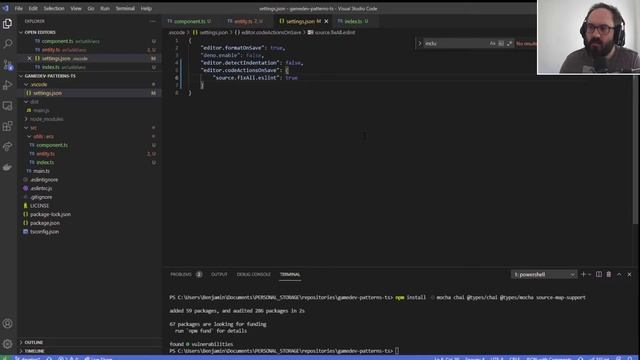Viewport: 640px width, 360px height.
Task: Open the File menu
Action: (x=19, y=9)
